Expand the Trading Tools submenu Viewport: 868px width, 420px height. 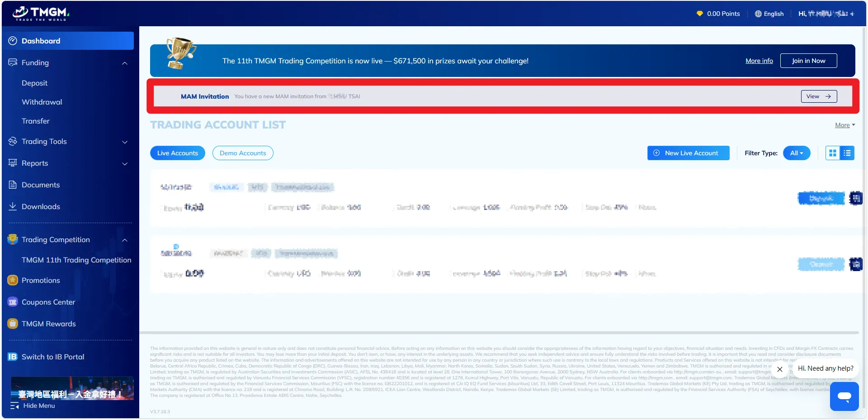point(125,142)
